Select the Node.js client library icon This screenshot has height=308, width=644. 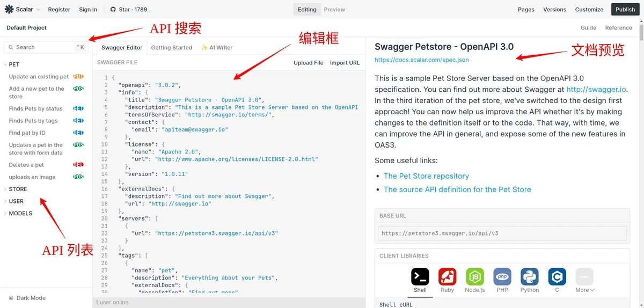click(x=475, y=277)
